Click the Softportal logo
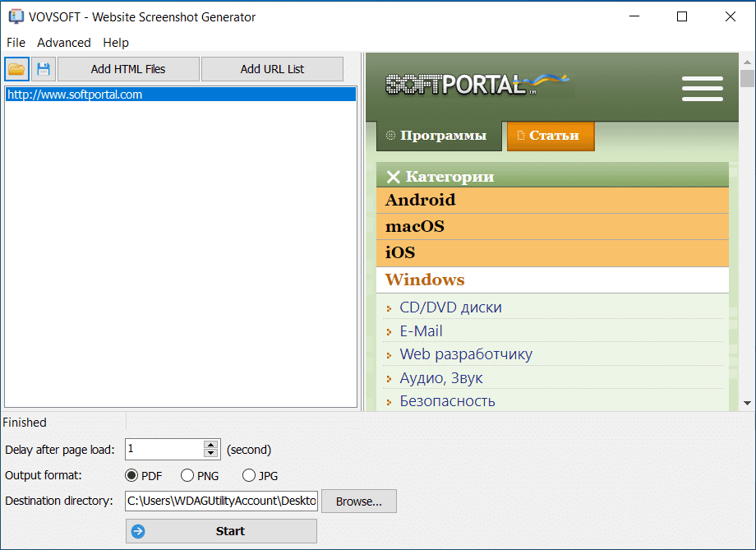The height and width of the screenshot is (550, 756). coord(477,85)
